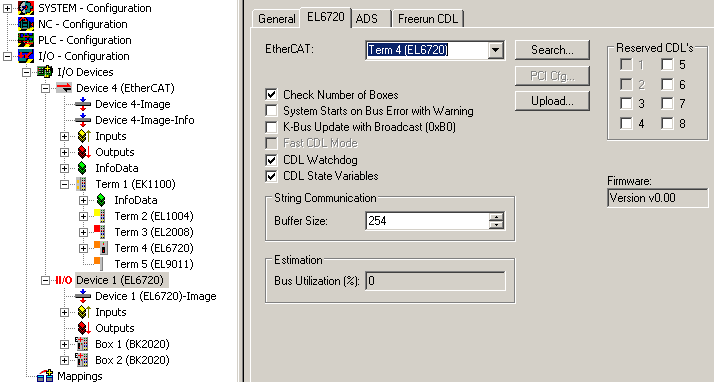The height and width of the screenshot is (382, 714).
Task: Check Reserved CDL 3
Action: (627, 104)
